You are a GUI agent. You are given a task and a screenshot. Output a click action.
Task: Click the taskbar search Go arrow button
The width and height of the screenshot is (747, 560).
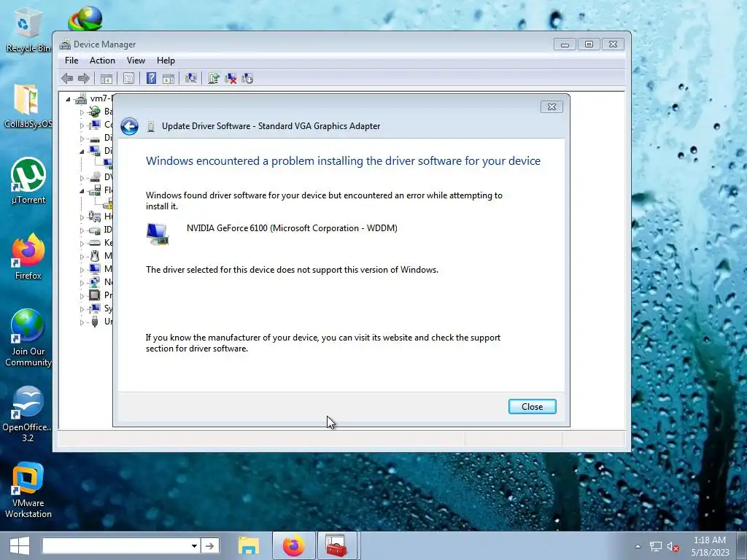coord(209,545)
